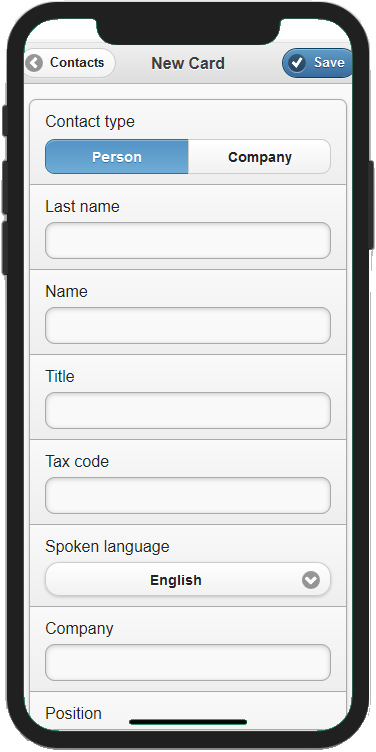Click the Tax code label

[77, 461]
